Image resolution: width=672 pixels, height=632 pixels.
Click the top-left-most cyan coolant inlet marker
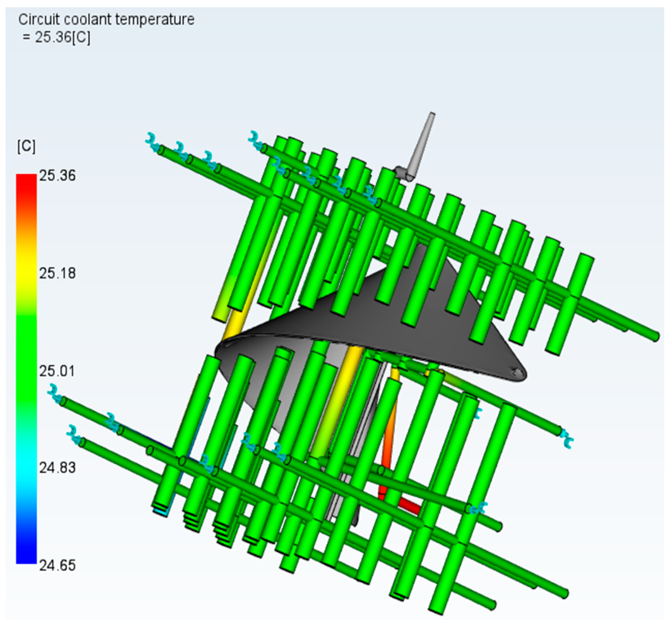click(x=152, y=142)
